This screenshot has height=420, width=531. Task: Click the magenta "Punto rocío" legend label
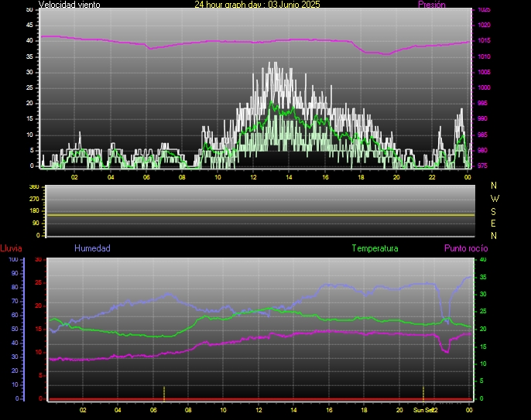(466, 248)
